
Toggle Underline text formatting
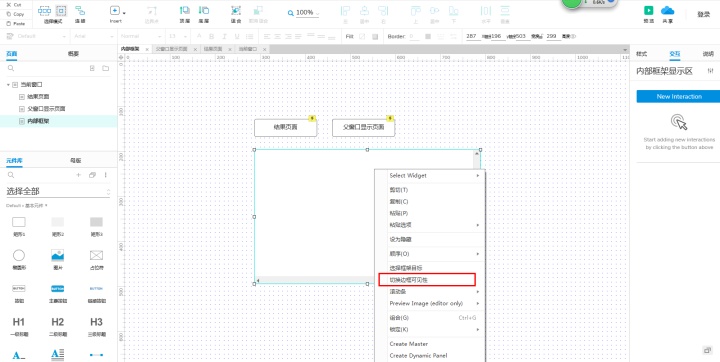237,36
